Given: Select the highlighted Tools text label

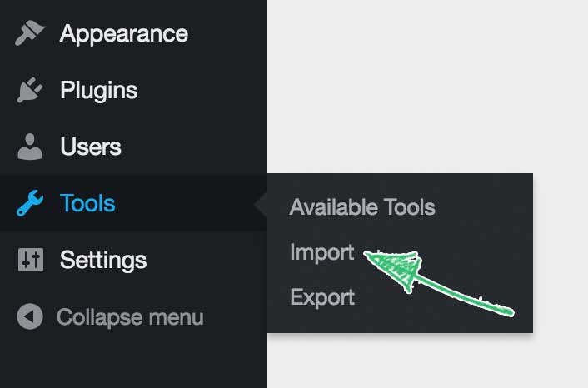Looking at the screenshot, I should coord(87,203).
